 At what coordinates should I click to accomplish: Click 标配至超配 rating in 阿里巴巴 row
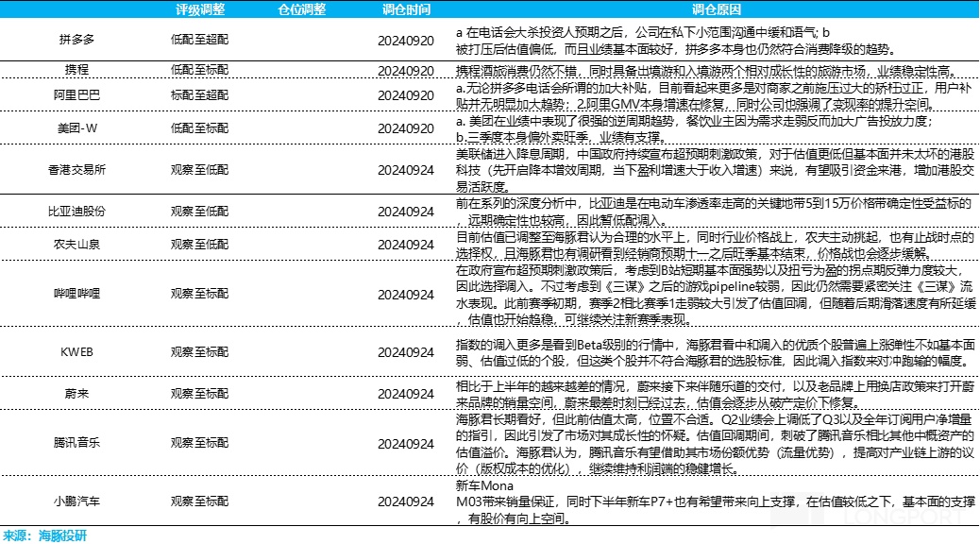pos(199,95)
